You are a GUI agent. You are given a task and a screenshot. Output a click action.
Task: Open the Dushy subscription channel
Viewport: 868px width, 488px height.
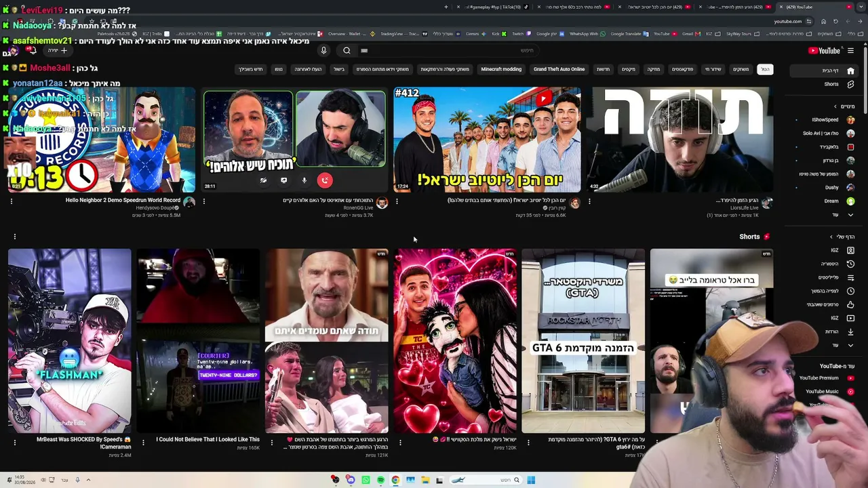click(x=830, y=188)
